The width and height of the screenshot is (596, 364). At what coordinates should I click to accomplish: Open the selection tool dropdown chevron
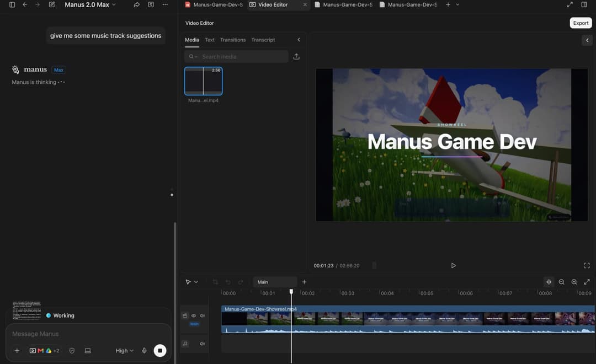(196, 282)
